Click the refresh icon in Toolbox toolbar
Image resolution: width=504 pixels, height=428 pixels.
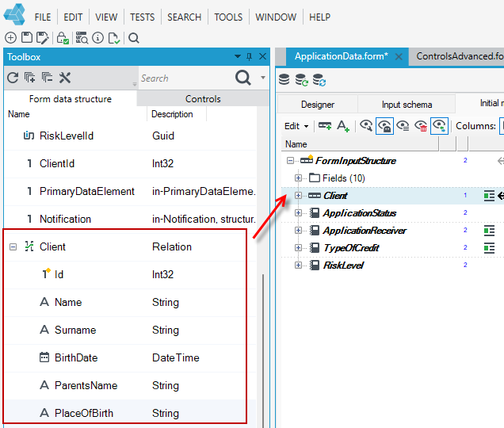pos(13,78)
